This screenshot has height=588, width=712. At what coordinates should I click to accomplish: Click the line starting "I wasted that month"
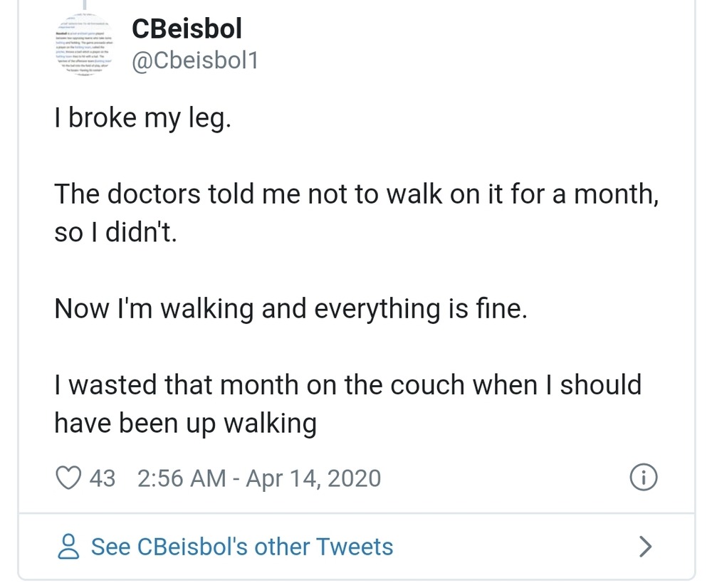347,385
